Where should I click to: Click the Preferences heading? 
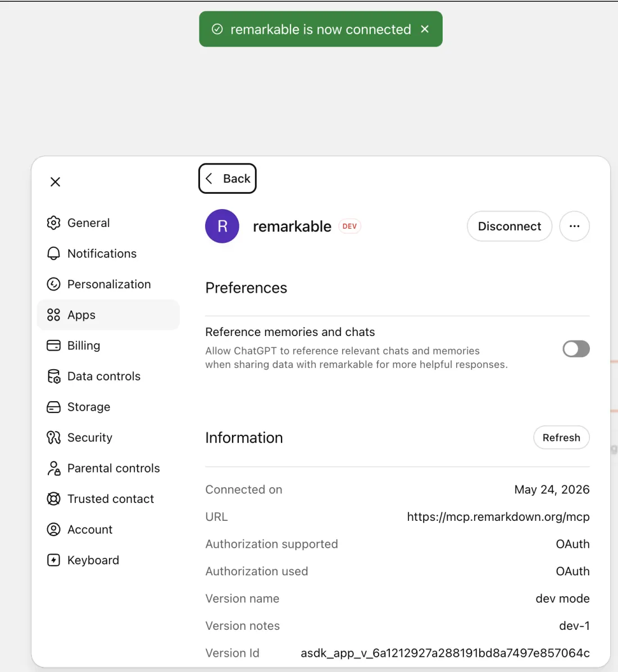[x=246, y=288]
